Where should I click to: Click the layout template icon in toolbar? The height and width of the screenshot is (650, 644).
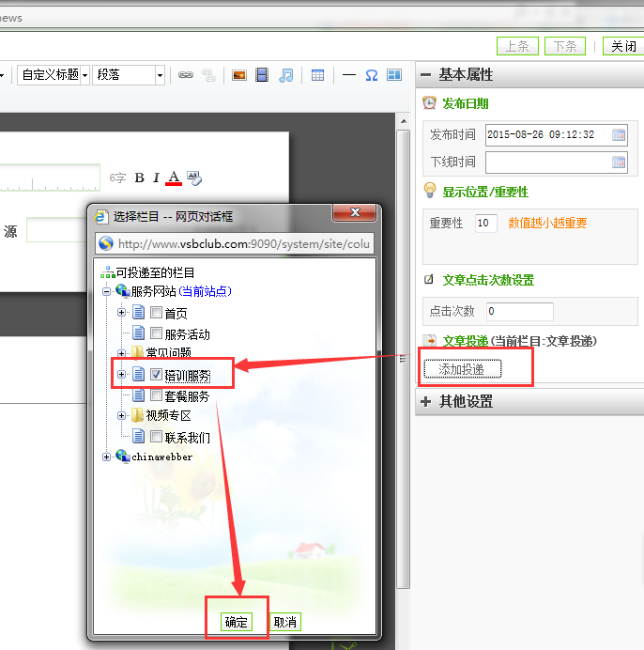[x=394, y=75]
